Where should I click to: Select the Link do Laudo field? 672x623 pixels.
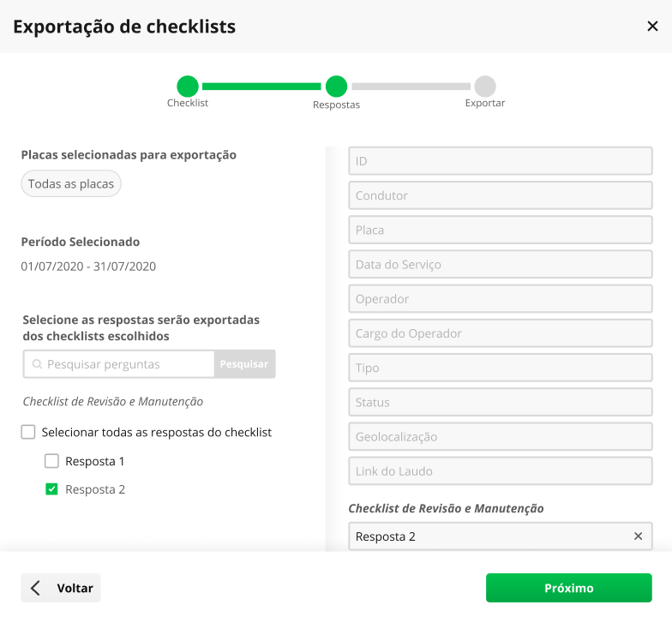click(x=501, y=471)
